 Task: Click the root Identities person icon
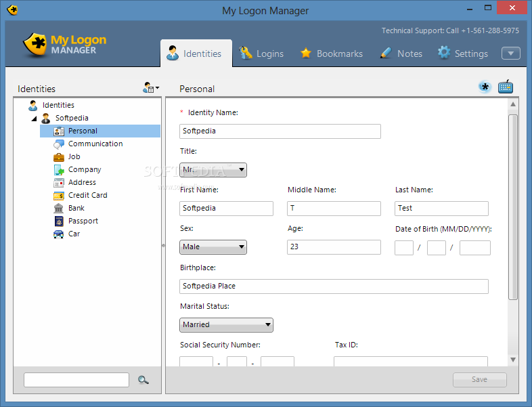(x=33, y=106)
